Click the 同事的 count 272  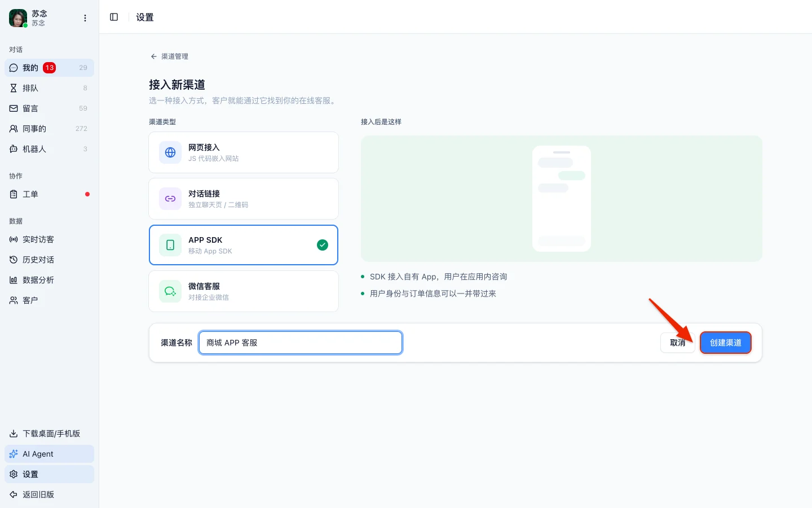click(x=81, y=129)
